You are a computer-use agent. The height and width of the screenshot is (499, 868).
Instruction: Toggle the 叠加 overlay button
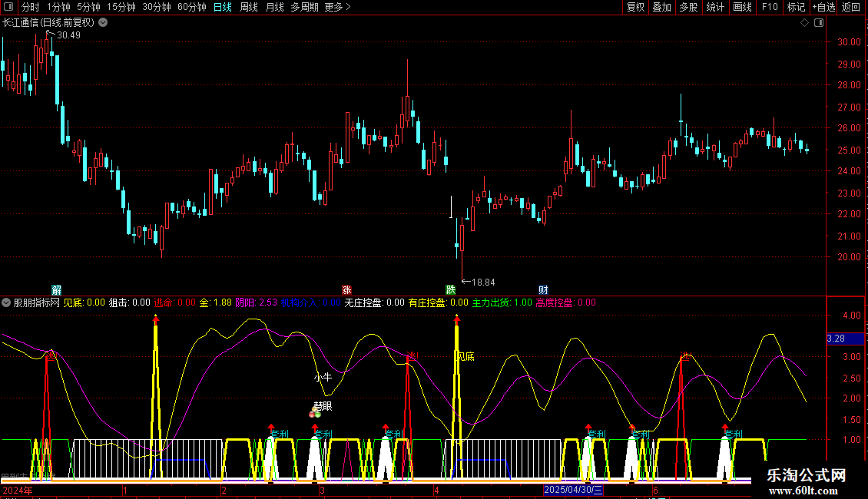[x=661, y=7]
